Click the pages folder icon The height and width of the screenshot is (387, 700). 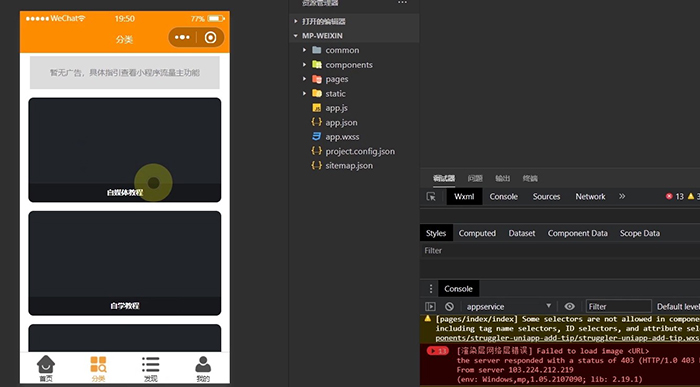pyautogui.click(x=317, y=79)
